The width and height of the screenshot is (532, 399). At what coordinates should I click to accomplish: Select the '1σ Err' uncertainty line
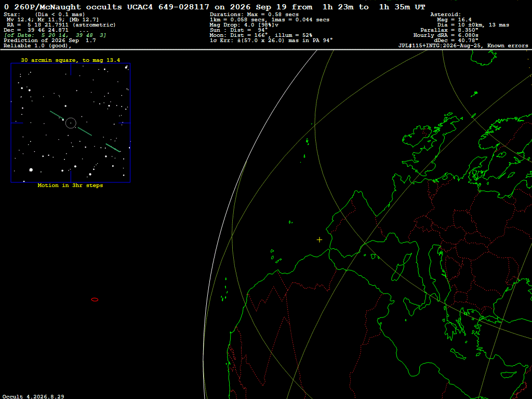click(271, 41)
